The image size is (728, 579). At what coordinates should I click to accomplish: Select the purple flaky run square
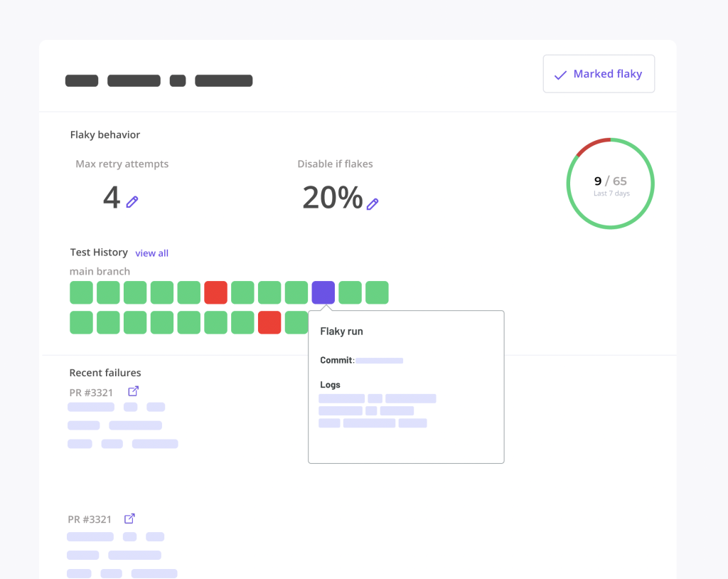(x=323, y=292)
